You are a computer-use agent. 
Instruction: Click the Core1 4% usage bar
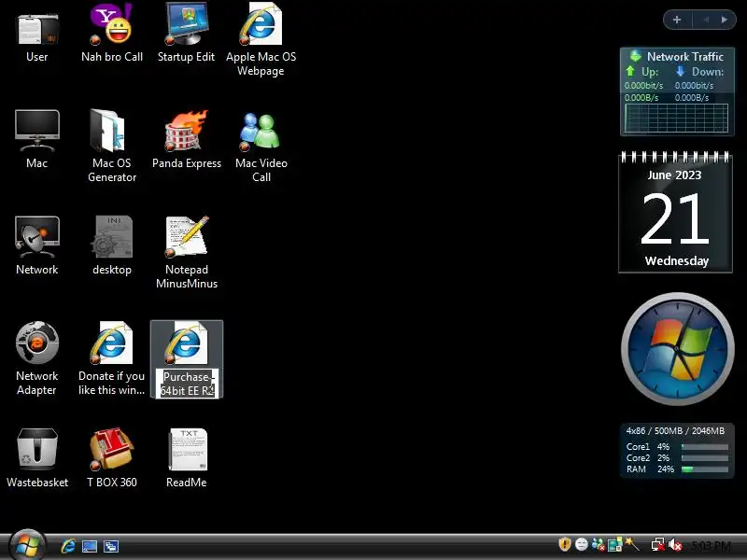[x=705, y=447]
